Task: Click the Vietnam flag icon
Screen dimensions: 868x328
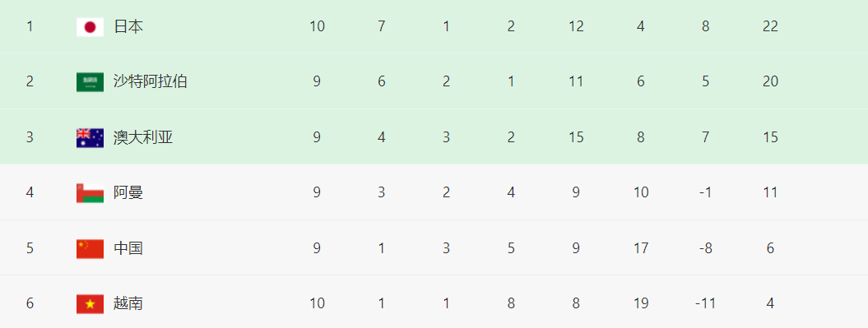Action: coord(90,303)
